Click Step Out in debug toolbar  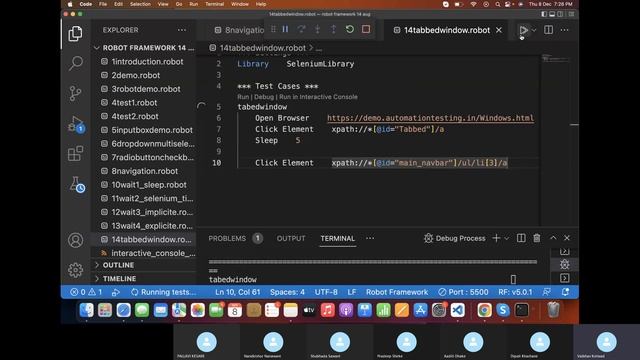(x=333, y=29)
